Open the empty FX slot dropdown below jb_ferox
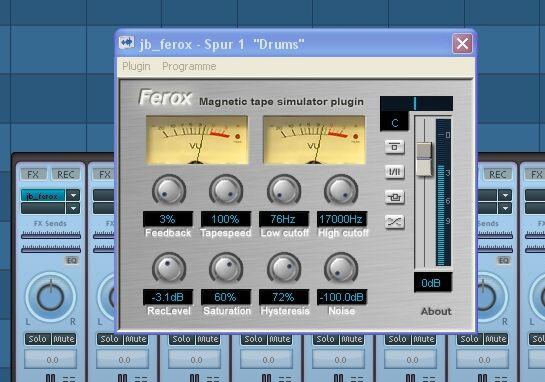Screen dimensions: 545x382 [73, 209]
